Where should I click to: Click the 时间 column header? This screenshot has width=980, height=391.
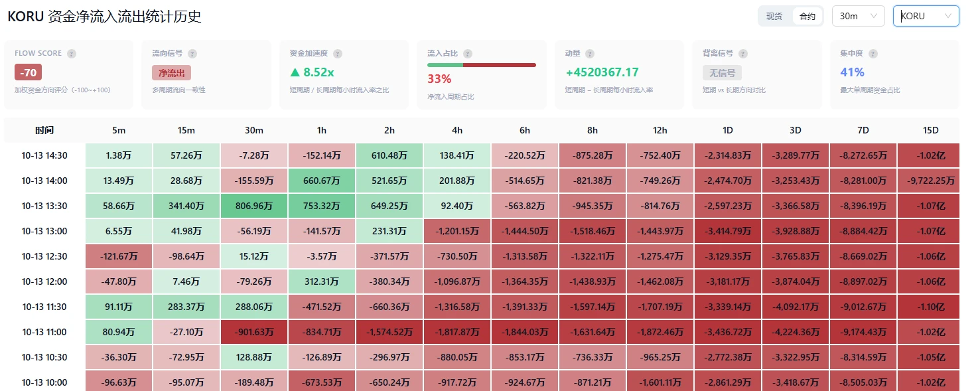click(44, 130)
